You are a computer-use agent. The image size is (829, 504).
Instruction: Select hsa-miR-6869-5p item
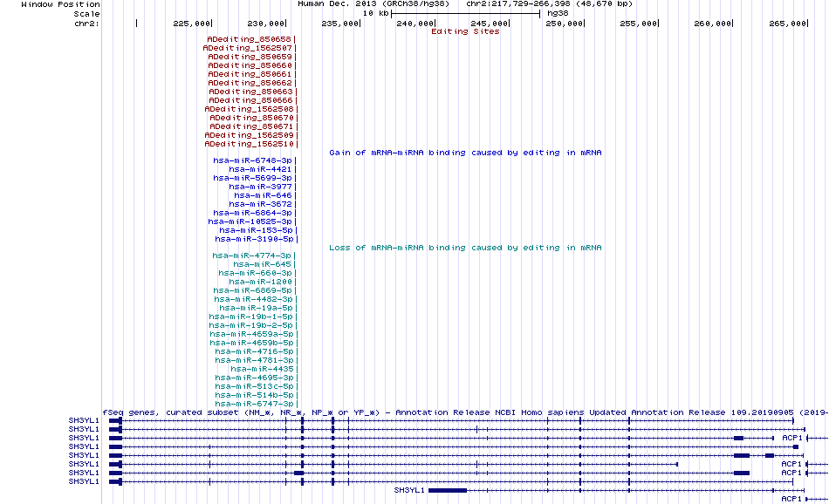[253, 290]
